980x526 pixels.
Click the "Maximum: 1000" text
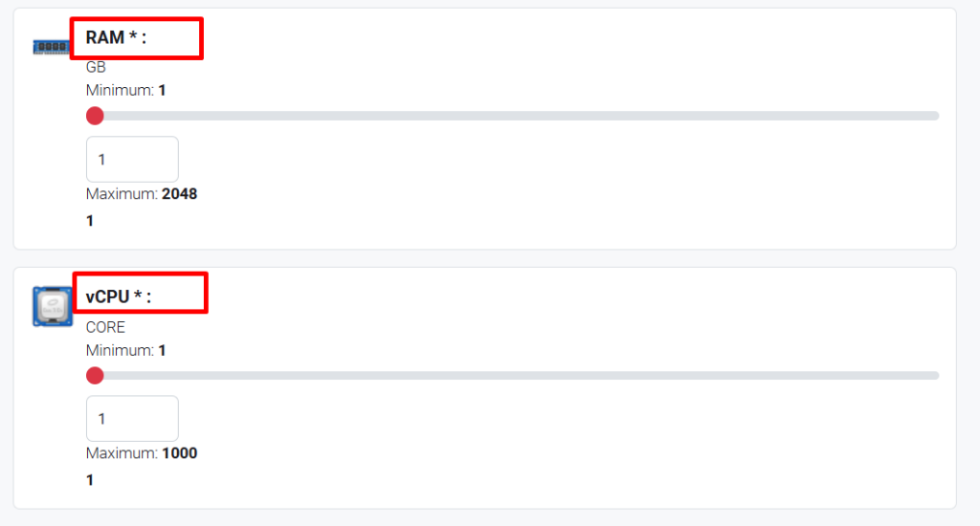(x=142, y=453)
